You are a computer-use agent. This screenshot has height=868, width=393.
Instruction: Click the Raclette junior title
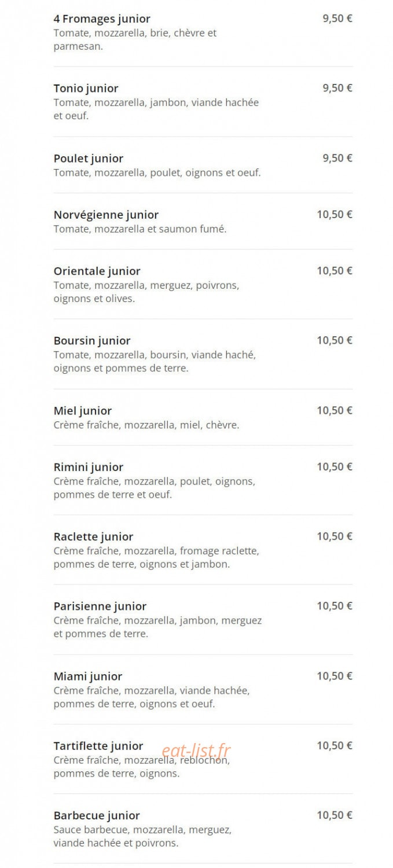point(93,537)
